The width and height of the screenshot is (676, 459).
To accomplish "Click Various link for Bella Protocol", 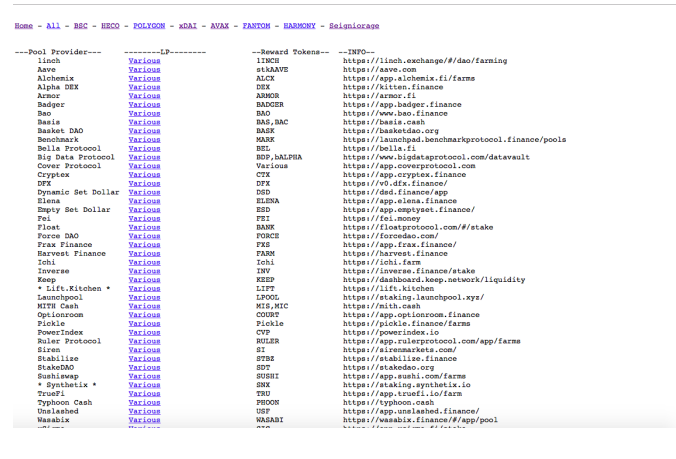I will click(x=144, y=148).
